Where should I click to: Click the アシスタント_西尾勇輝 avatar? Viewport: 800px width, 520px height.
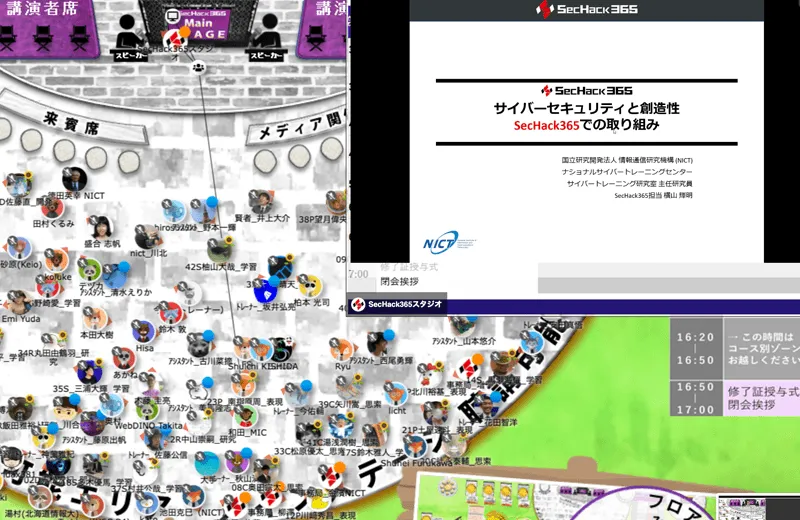coord(380,344)
